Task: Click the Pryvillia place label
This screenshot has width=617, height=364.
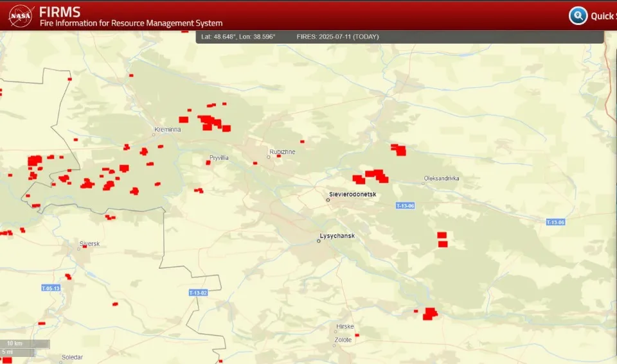Action: (x=219, y=158)
